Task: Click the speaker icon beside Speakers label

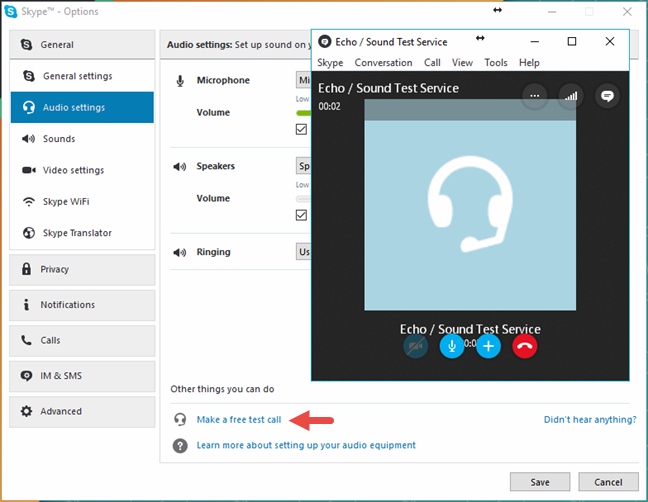Action: (x=180, y=167)
